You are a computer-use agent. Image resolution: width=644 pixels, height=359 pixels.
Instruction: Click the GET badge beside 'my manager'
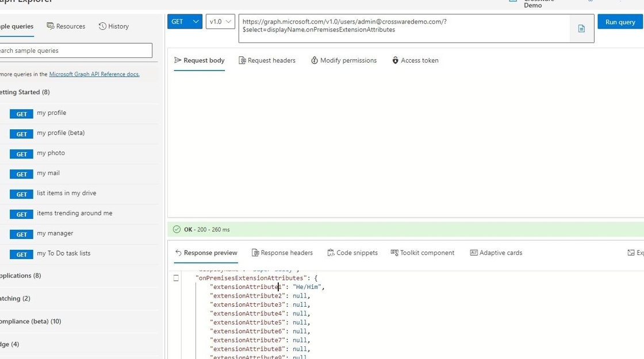point(21,235)
